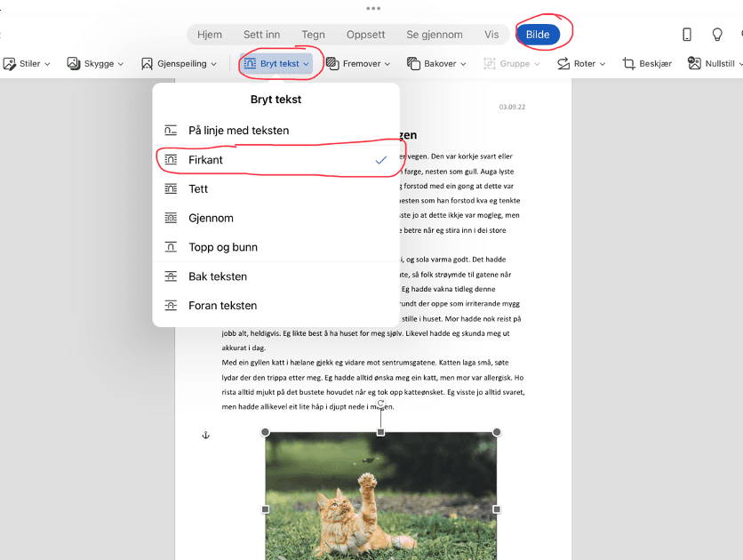This screenshot has width=743, height=560.
Task: Click the Beskjær crop button
Action: tap(647, 63)
